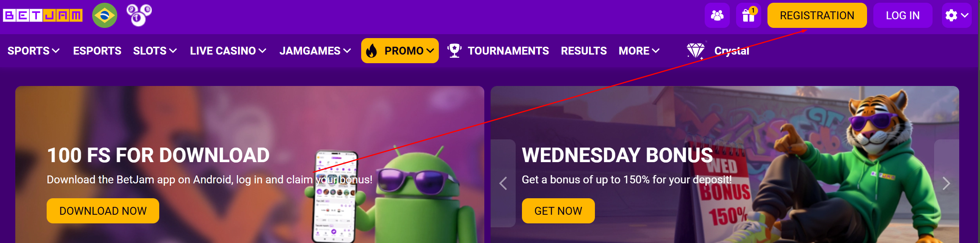Open the lottery balls icon
Image resolution: width=980 pixels, height=243 pixels.
click(x=139, y=15)
